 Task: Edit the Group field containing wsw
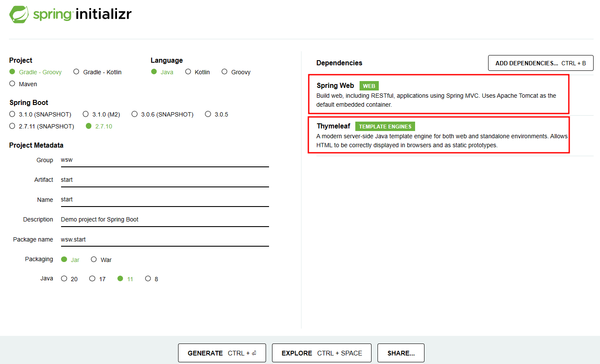[165, 160]
